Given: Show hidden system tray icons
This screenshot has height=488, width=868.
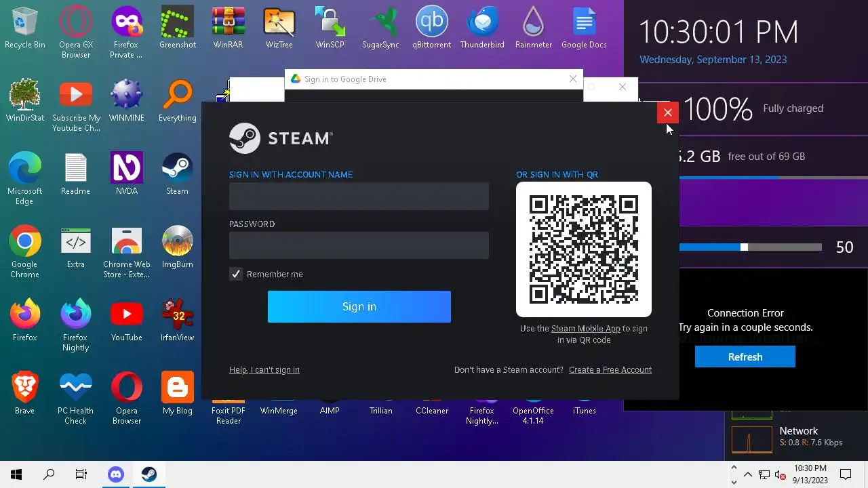Looking at the screenshot, I should click(x=748, y=474).
